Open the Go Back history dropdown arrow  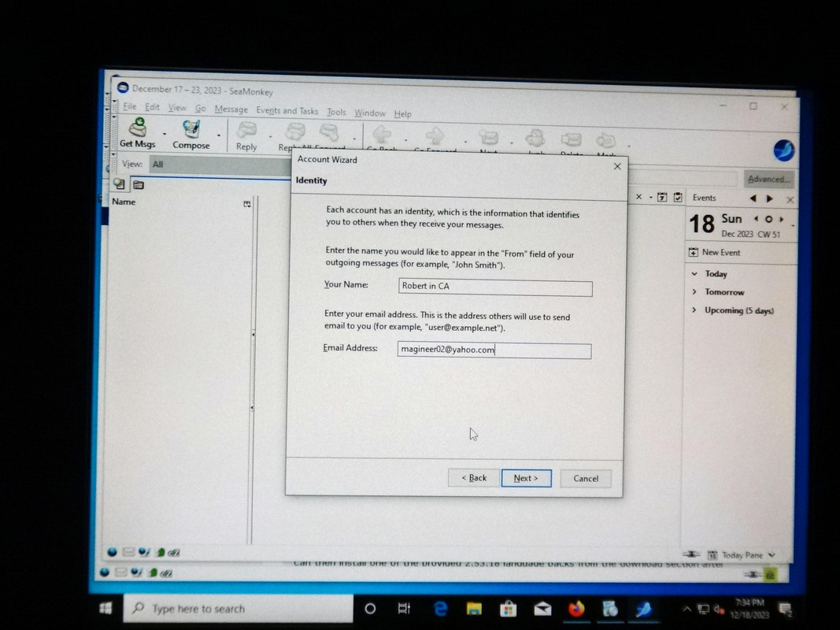[x=405, y=140]
